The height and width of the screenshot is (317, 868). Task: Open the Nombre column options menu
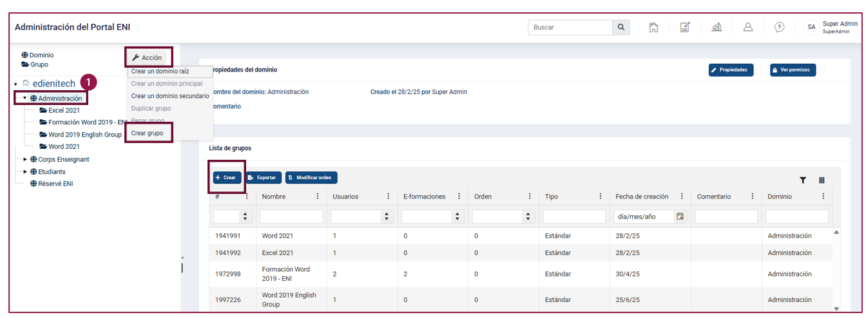coord(317,197)
